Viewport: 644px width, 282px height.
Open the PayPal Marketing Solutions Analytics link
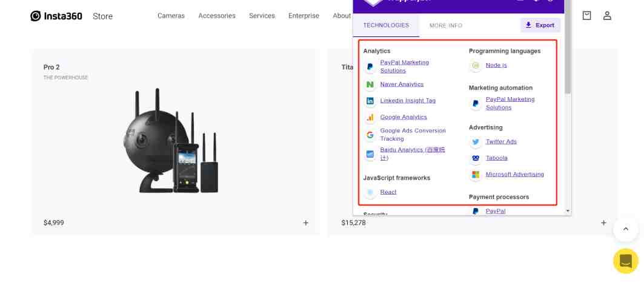tap(405, 67)
